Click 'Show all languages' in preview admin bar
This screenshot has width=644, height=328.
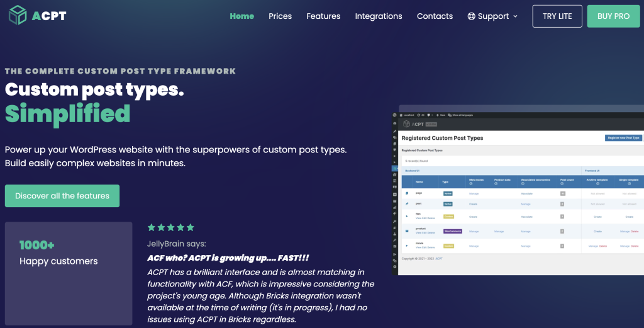460,115
